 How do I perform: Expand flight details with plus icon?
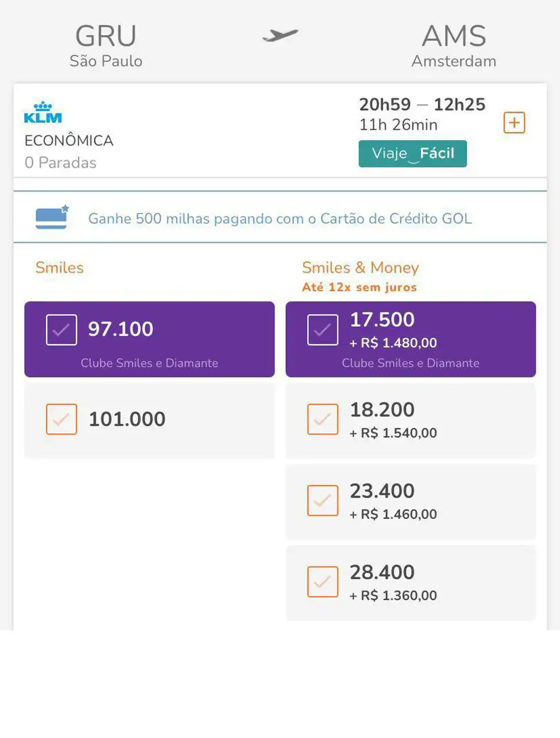[x=514, y=123]
